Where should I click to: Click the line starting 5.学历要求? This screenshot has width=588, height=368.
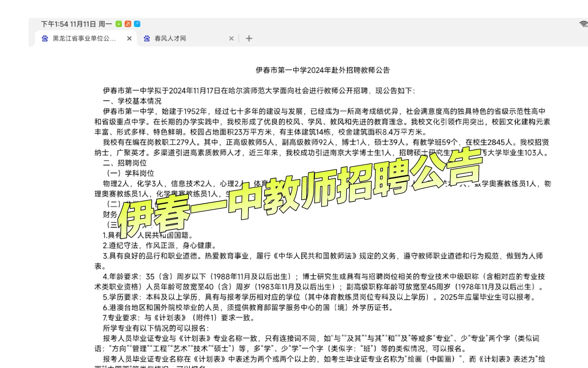320,297
